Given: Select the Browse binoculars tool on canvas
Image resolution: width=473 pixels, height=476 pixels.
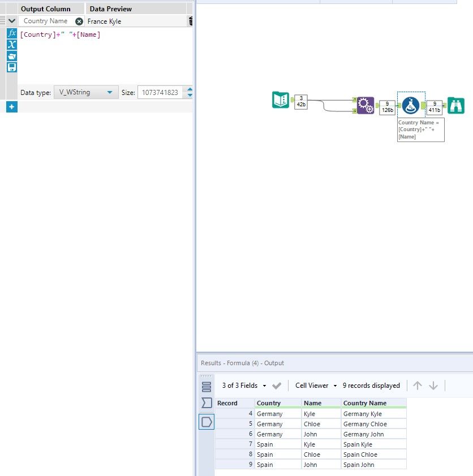Looking at the screenshot, I should tap(456, 105).
